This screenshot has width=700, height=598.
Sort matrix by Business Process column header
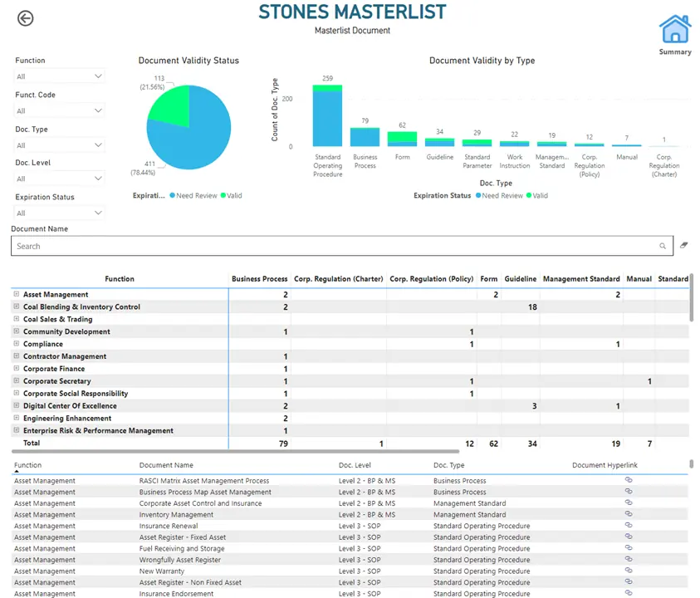point(259,279)
